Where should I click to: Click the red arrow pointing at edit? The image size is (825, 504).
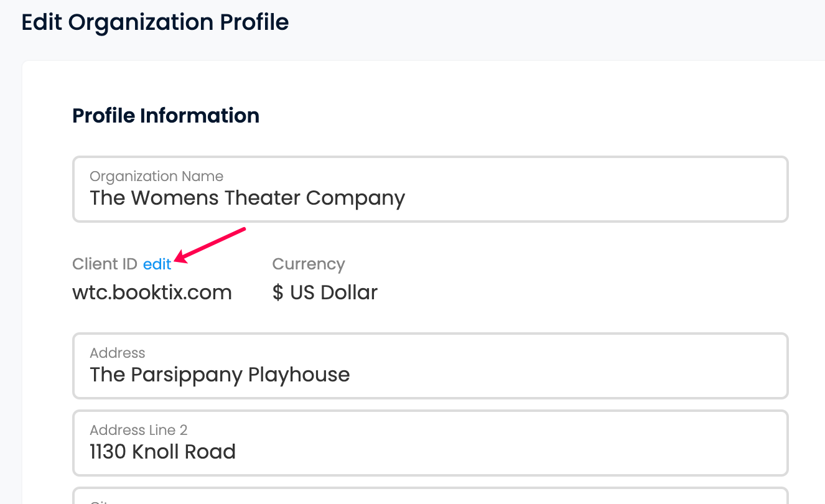[x=211, y=245]
